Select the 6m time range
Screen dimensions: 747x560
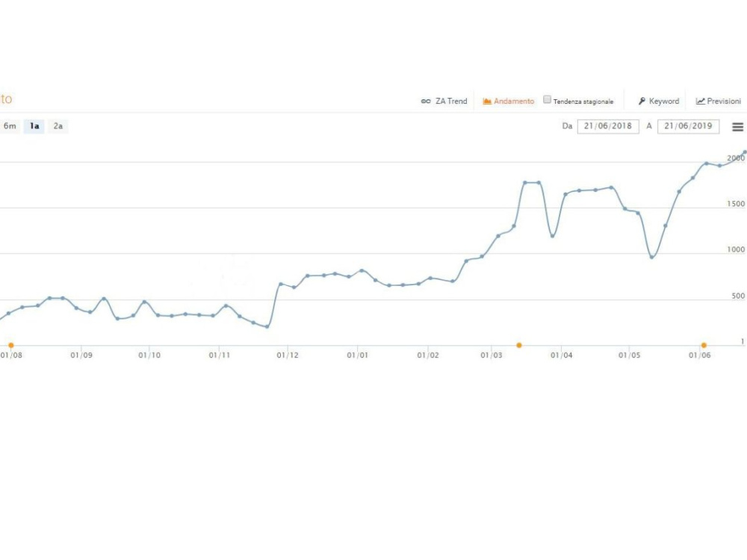click(x=10, y=126)
